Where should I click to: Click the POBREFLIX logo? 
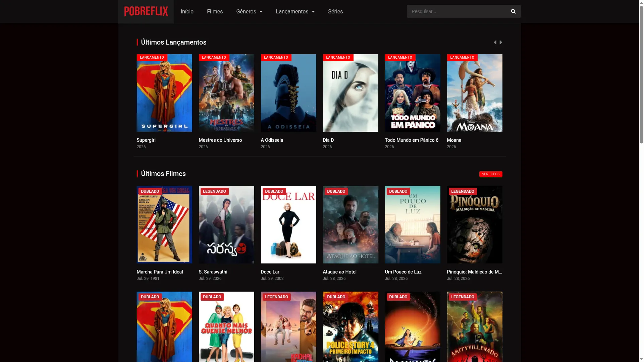pyautogui.click(x=146, y=11)
